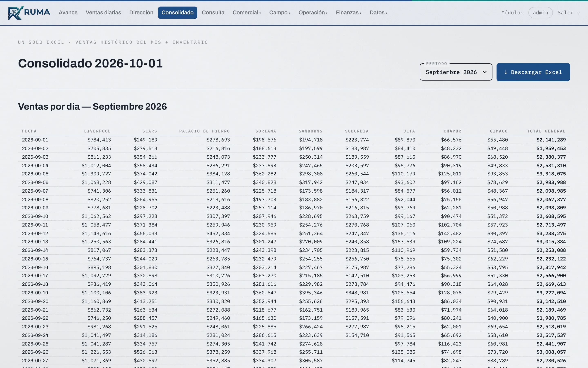Click the SEARS column header
This screenshot has width=588, height=368.
(150, 131)
